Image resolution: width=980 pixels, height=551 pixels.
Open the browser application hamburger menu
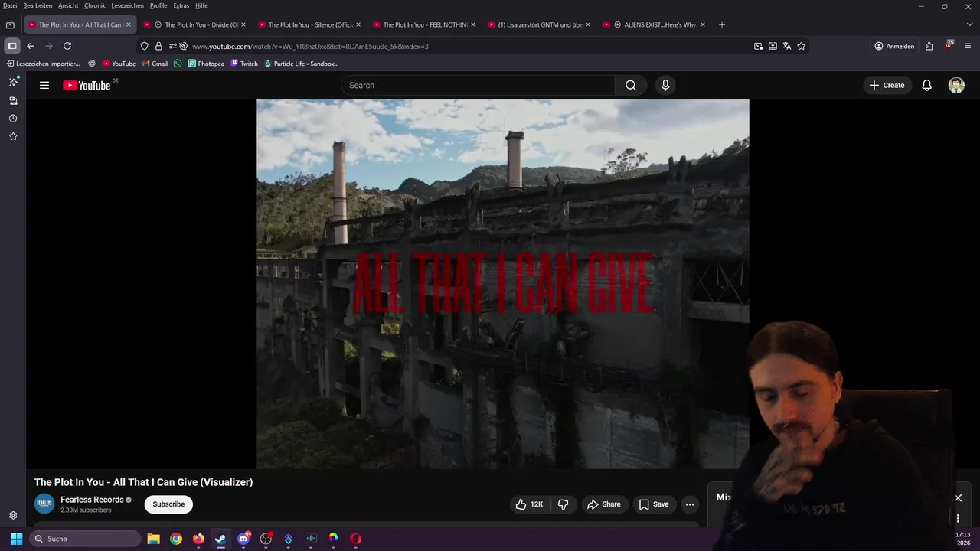(968, 46)
